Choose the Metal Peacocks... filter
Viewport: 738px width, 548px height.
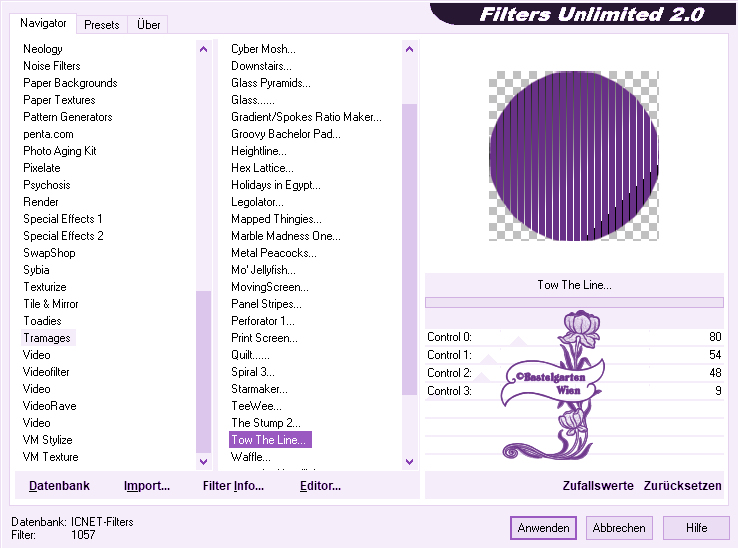click(x=274, y=253)
